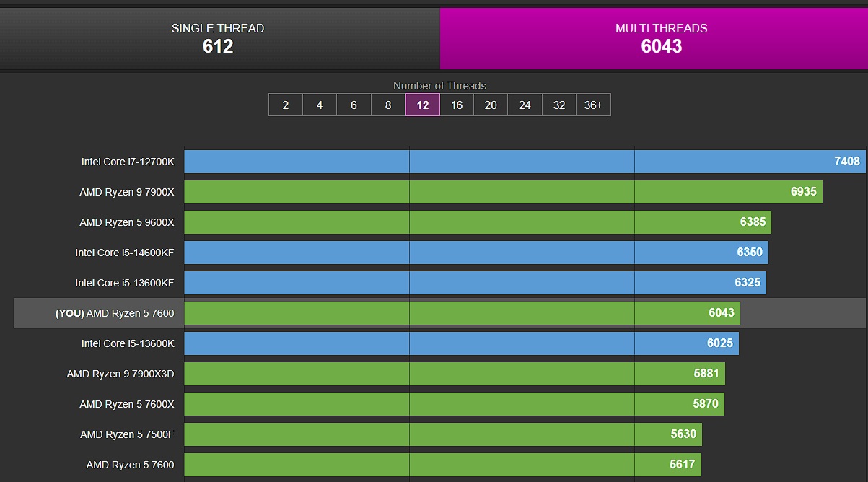Pick the 36+ threads option
The image size is (868, 482).
click(x=593, y=105)
